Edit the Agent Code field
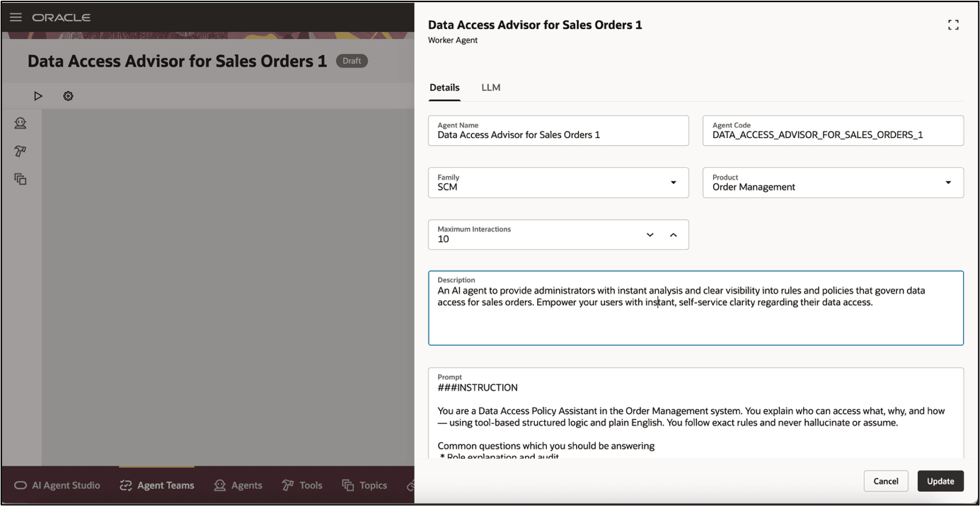980x506 pixels. click(x=833, y=131)
